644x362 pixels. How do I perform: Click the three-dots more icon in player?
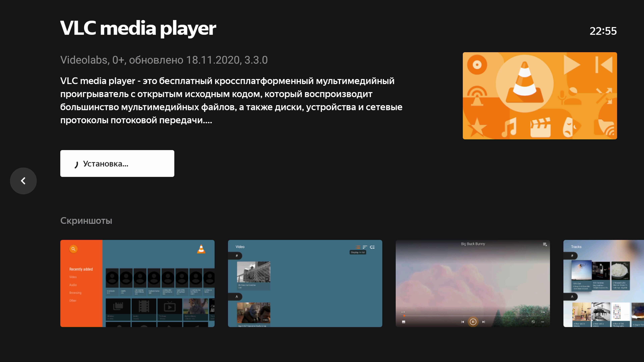click(543, 322)
